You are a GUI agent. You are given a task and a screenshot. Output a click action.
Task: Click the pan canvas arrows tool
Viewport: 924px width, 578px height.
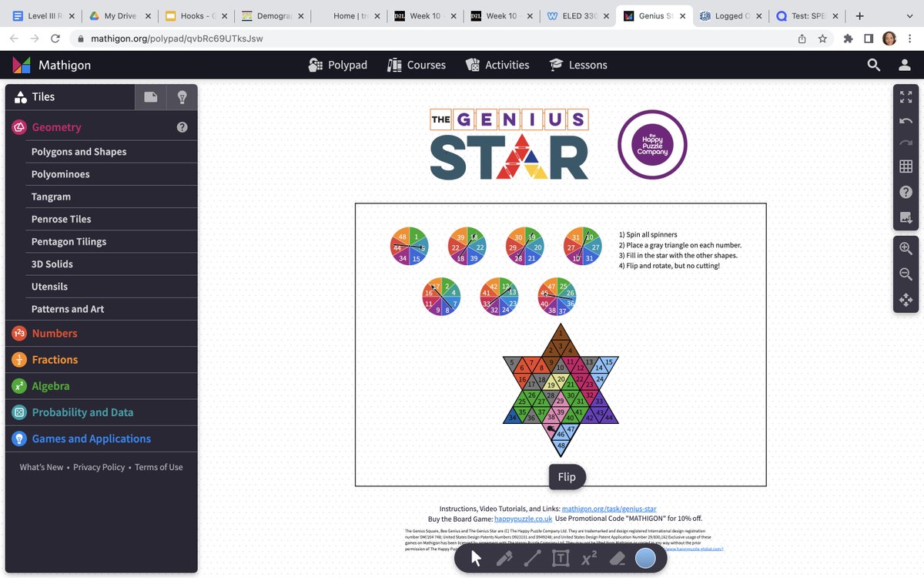[x=906, y=300]
